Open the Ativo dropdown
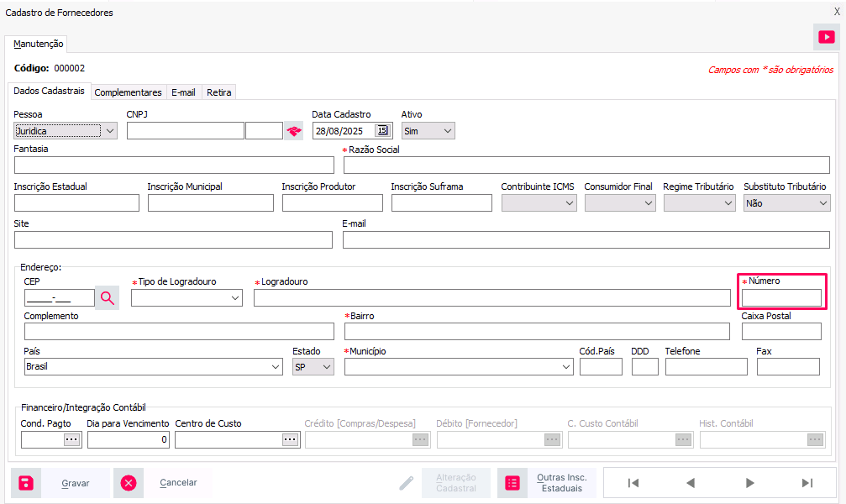The height and width of the screenshot is (504, 846). [x=447, y=131]
